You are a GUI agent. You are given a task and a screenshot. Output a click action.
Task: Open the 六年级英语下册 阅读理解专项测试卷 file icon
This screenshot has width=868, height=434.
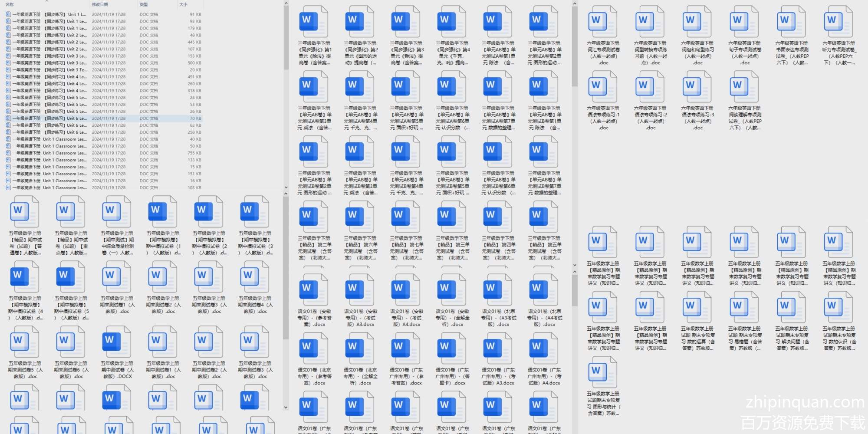[x=744, y=87]
